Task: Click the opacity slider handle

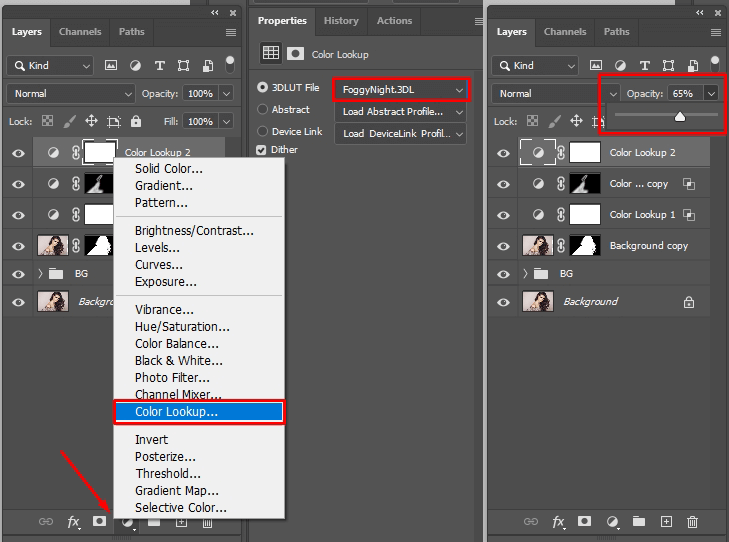Action: tap(680, 116)
